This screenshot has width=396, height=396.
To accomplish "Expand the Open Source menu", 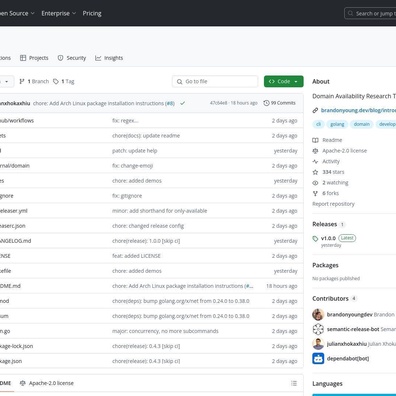I will click(17, 13).
